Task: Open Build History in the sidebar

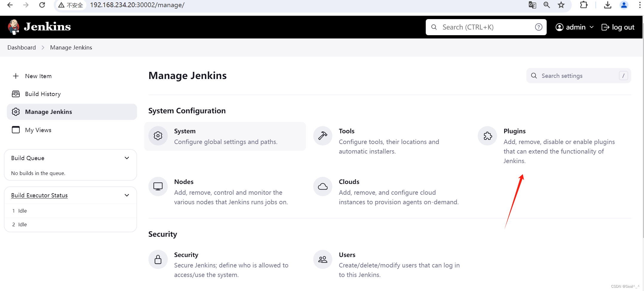Action: tap(72, 94)
